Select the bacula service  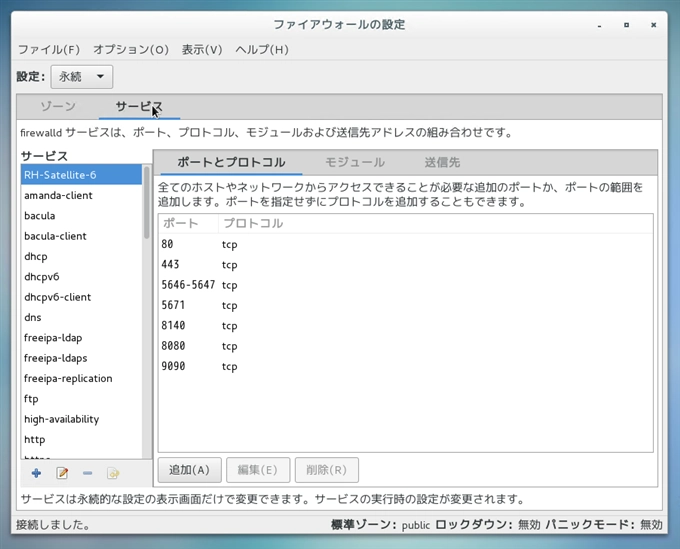click(x=82, y=216)
